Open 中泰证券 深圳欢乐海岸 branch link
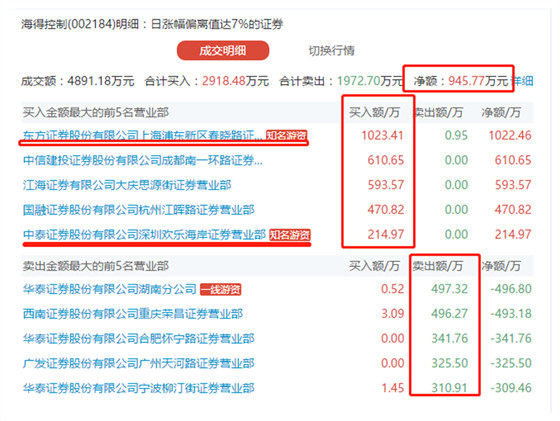Screen dimensions: 560x421 (144, 235)
